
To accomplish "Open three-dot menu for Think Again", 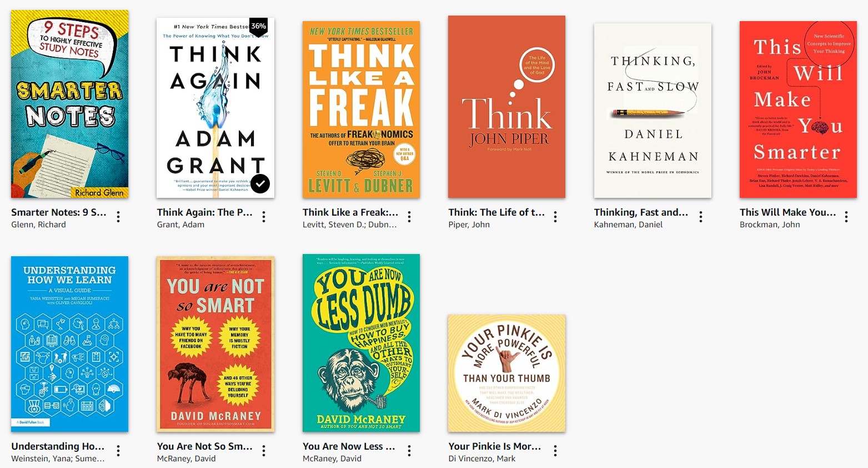I will (x=264, y=217).
